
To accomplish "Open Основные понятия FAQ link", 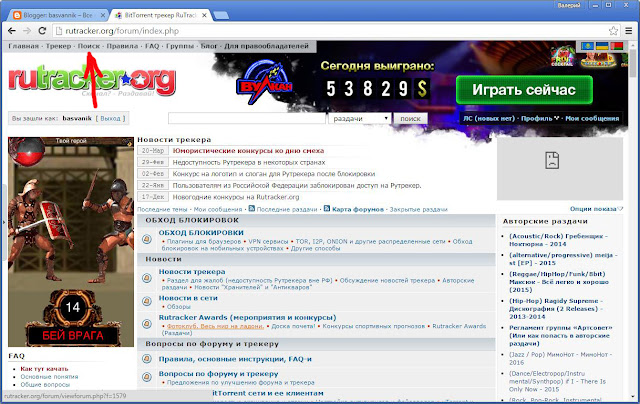I will [49, 377].
